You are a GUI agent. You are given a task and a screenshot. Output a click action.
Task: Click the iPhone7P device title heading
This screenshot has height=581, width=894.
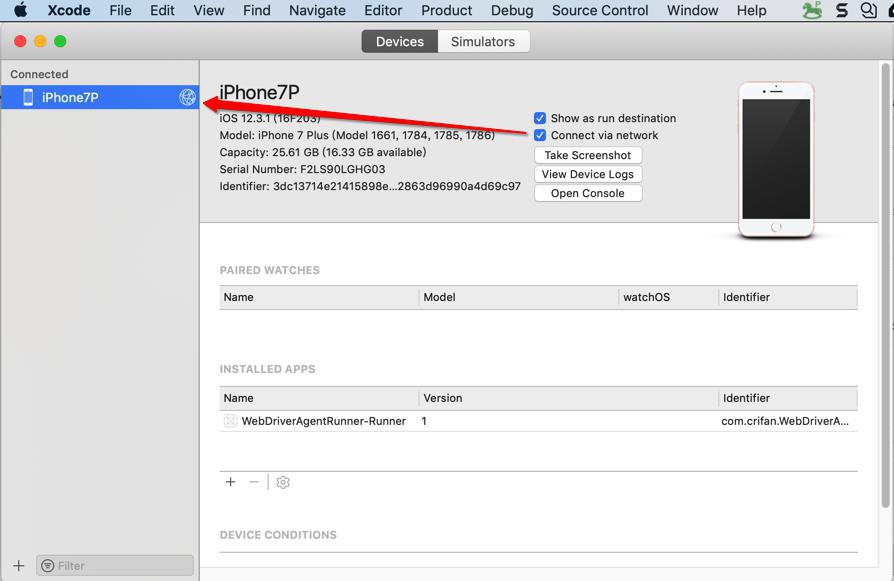click(x=259, y=92)
